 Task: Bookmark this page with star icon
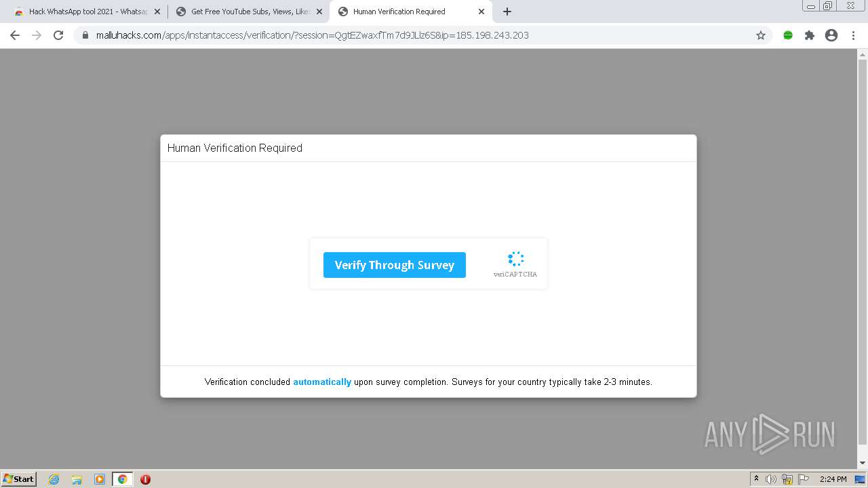click(761, 35)
